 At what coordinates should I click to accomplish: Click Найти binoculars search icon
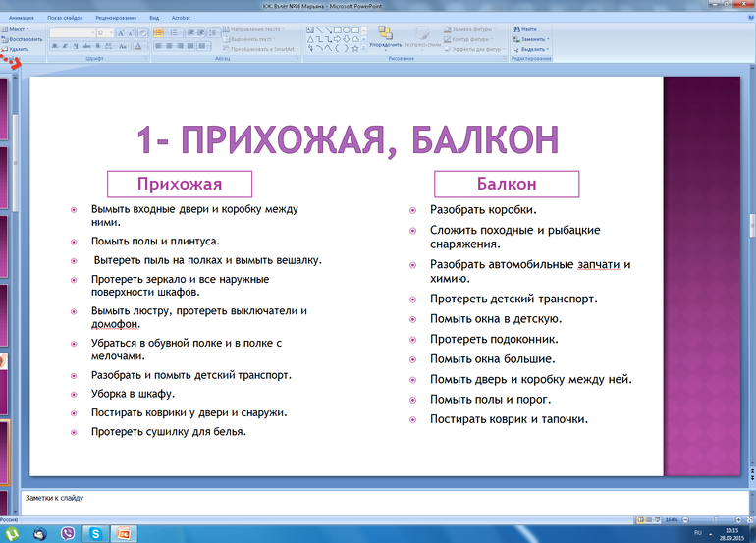click(x=516, y=30)
